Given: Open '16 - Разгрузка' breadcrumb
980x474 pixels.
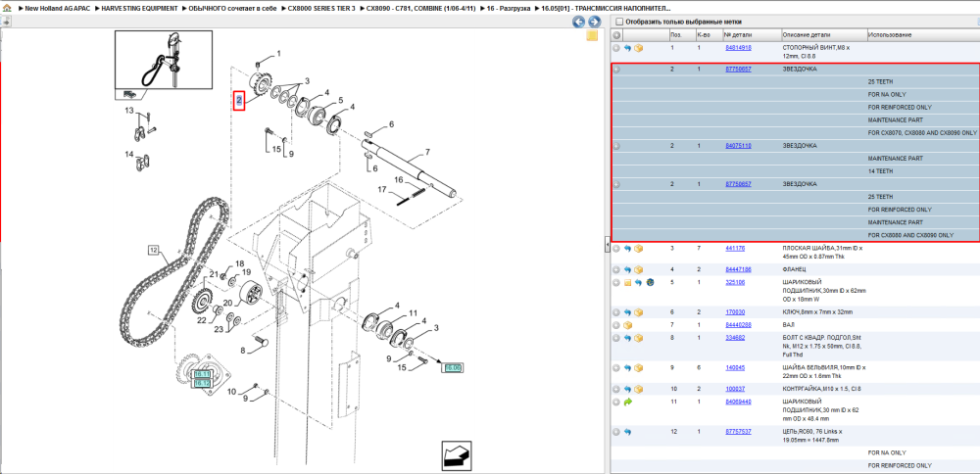Looking at the screenshot, I should 510,9.
